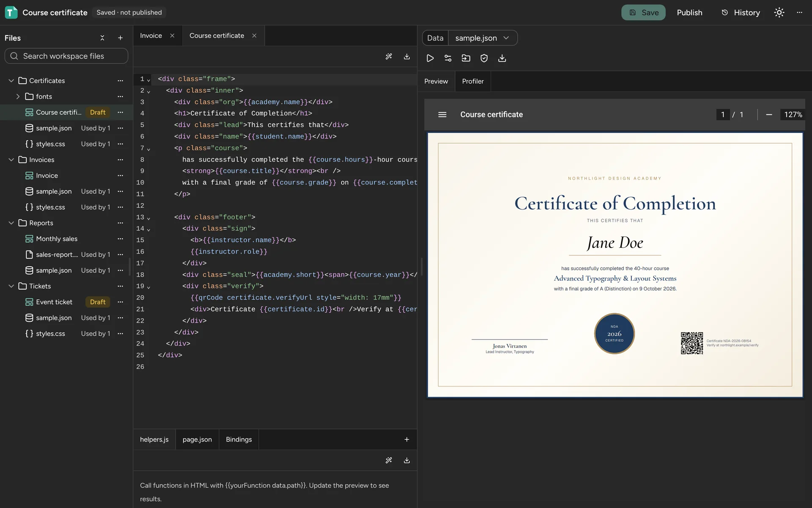Fold code at line 13 footer div
The width and height of the screenshot is (812, 508).
(x=148, y=218)
